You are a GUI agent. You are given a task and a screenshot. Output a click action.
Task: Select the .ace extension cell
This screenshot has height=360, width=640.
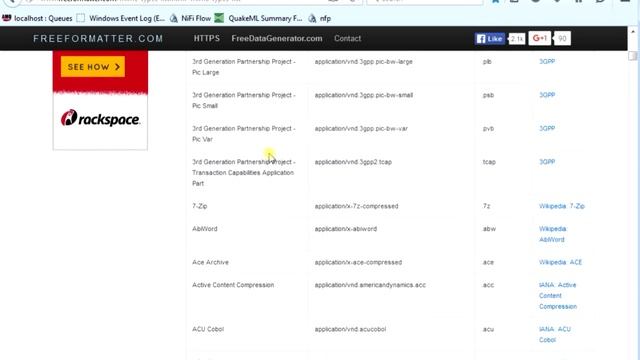coord(488,262)
